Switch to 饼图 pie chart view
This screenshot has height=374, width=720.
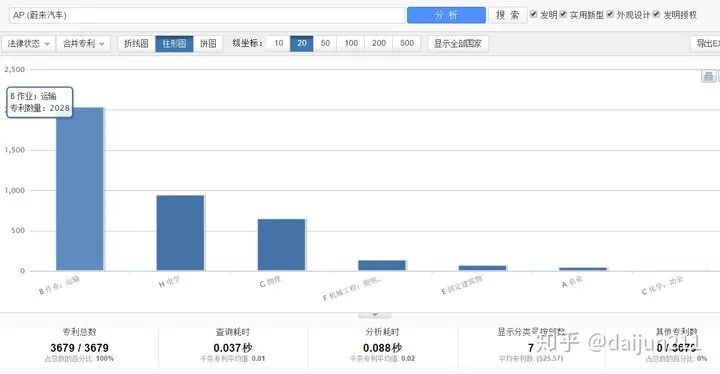(208, 44)
